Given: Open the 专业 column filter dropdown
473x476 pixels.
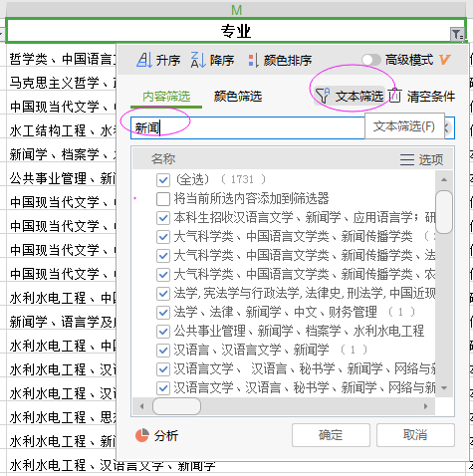Looking at the screenshot, I should coord(457,34).
